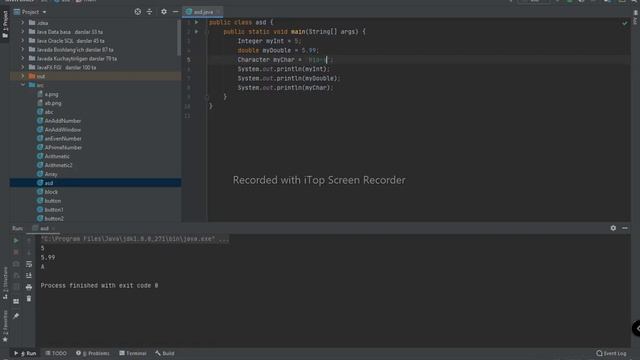This screenshot has width=640, height=360.
Task: Click the fold marker beside main method closing brace
Action: pos(207,97)
